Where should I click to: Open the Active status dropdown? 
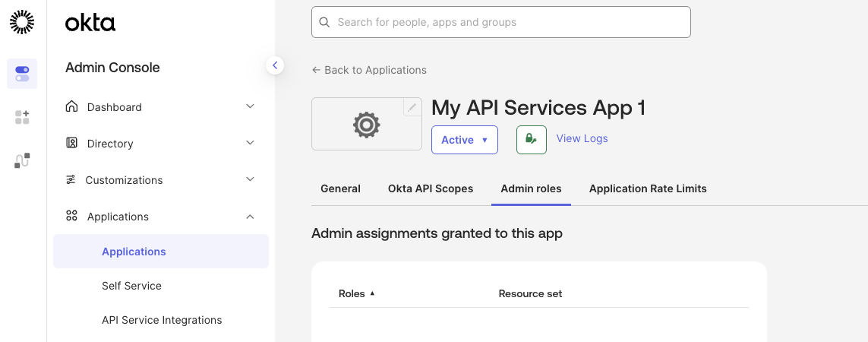tap(465, 140)
